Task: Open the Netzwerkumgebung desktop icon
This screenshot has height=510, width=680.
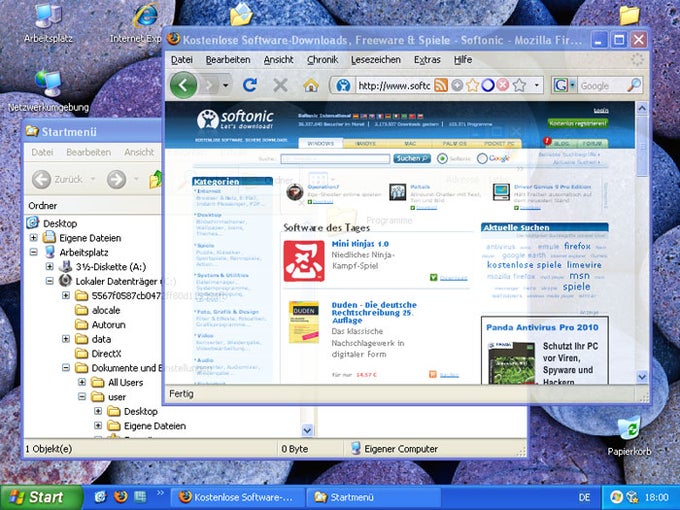Action: (48, 92)
